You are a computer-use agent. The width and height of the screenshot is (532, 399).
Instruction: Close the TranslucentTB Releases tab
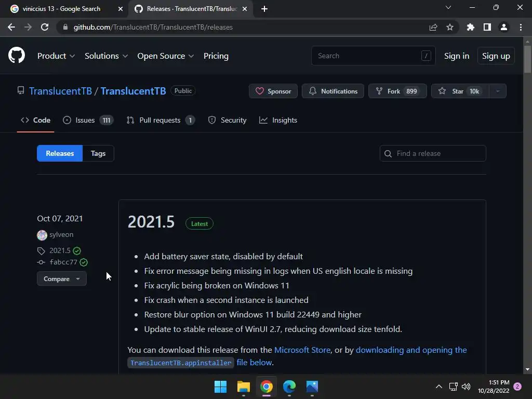[x=245, y=9]
